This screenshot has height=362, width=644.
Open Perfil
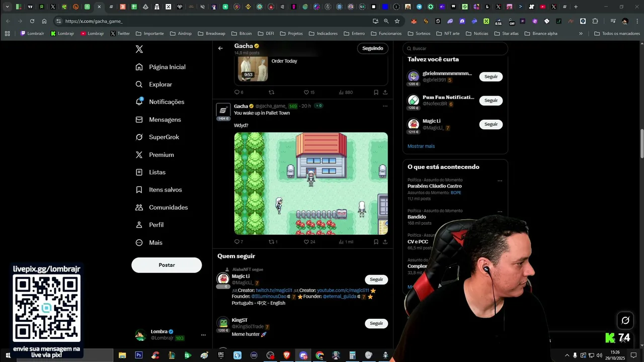tap(149, 225)
